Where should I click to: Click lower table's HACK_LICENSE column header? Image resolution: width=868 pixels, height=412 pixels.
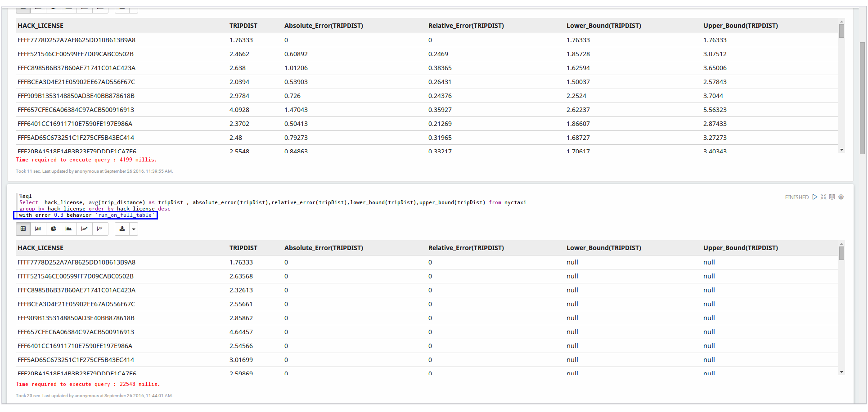tap(40, 248)
